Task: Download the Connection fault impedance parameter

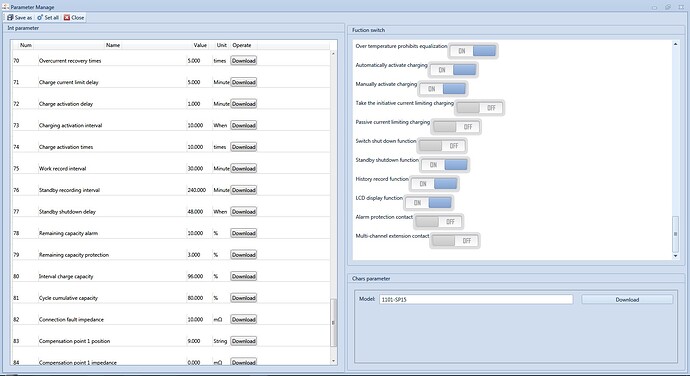Action: [244, 320]
